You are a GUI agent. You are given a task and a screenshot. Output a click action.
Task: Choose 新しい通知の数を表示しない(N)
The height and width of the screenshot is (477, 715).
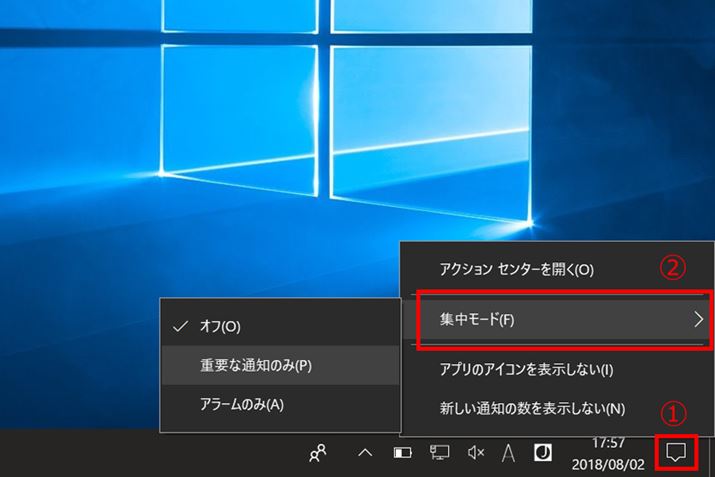coord(557,408)
